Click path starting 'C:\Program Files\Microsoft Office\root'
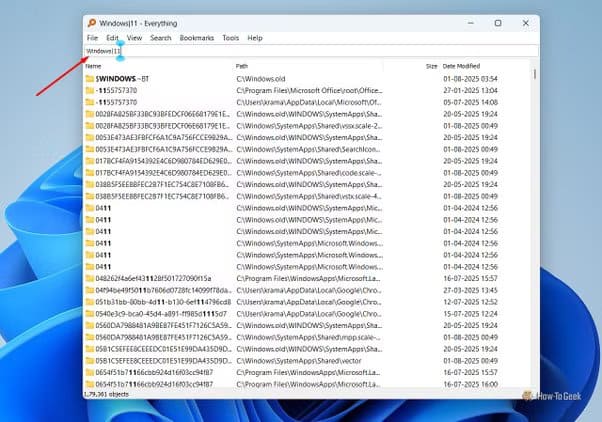The image size is (602, 422). pos(309,91)
